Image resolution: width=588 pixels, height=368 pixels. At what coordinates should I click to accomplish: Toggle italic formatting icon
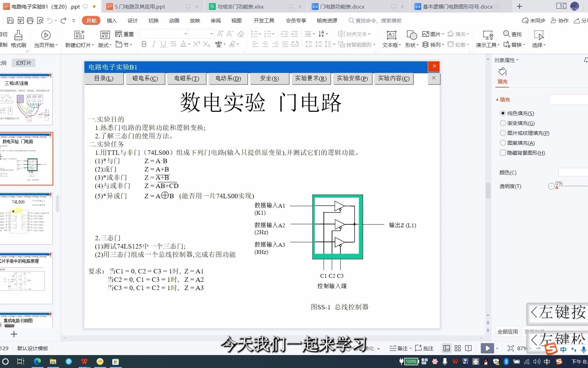[x=154, y=44]
